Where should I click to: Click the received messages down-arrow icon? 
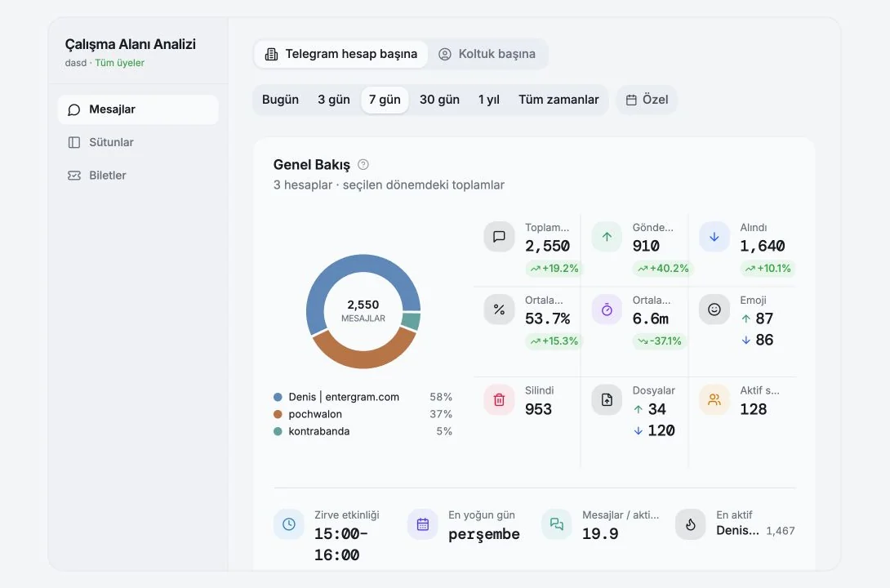coord(714,237)
